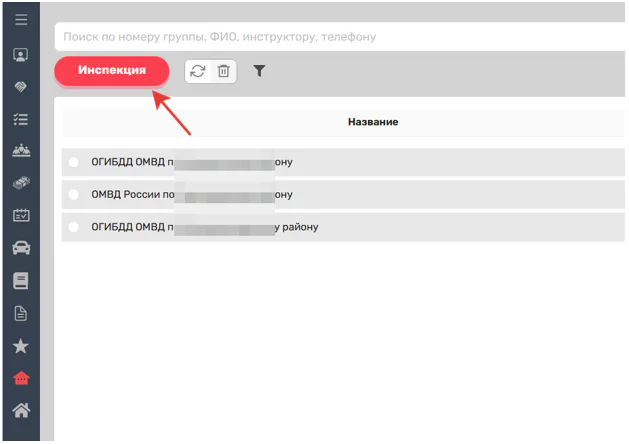
Task: Click the red building sidebar icon
Action: (20, 378)
